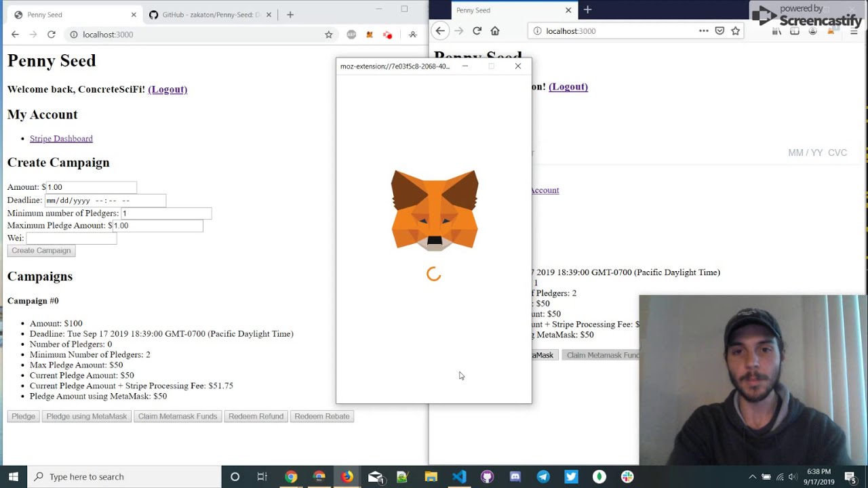Open the Mail app from the taskbar
868x488 pixels.
376,476
